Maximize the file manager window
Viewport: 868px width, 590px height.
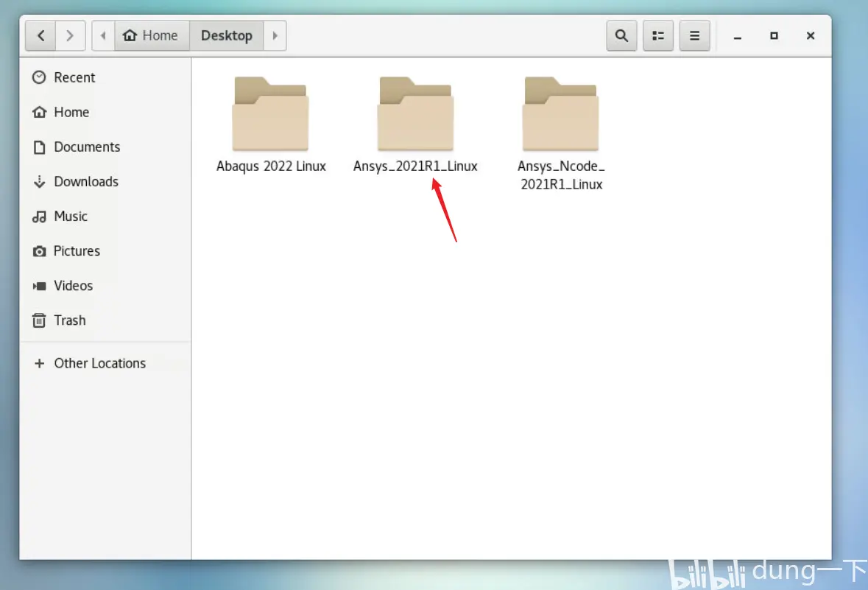pyautogui.click(x=774, y=36)
